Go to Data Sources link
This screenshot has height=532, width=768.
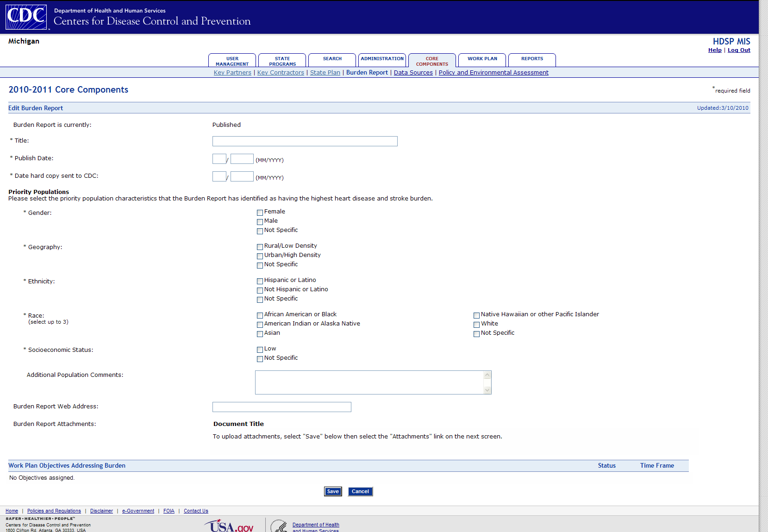(x=413, y=73)
